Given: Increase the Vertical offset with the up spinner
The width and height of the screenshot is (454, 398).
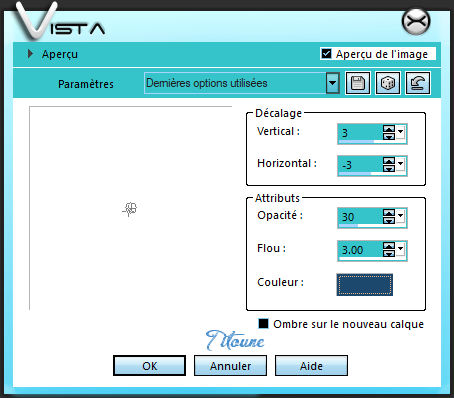Looking at the screenshot, I should pos(389,129).
